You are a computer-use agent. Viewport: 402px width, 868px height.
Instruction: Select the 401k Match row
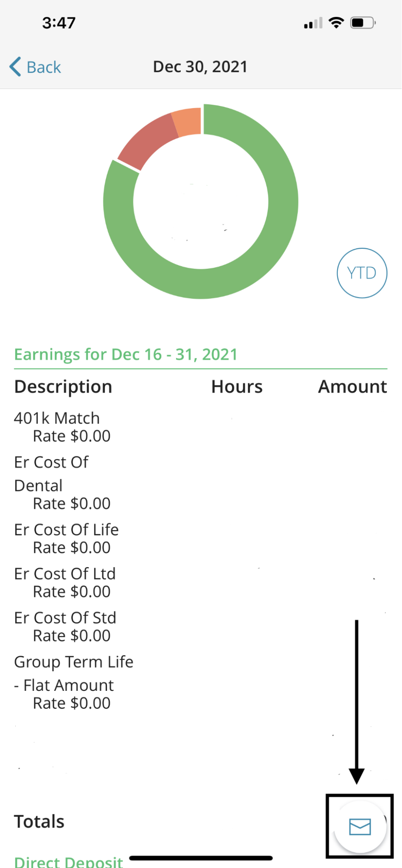pyautogui.click(x=200, y=427)
